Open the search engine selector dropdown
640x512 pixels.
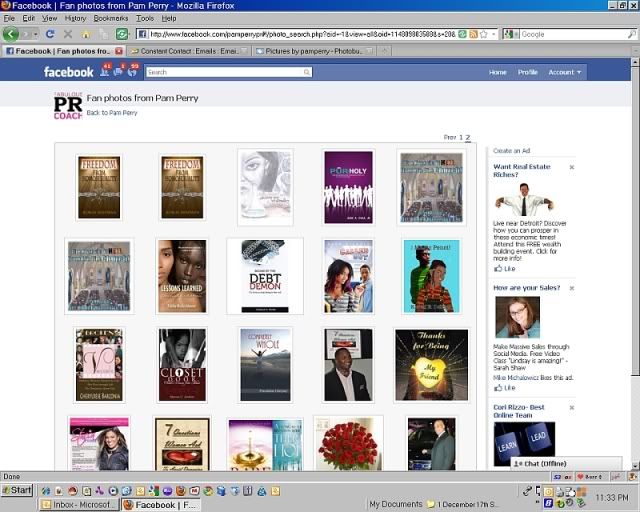click(512, 34)
